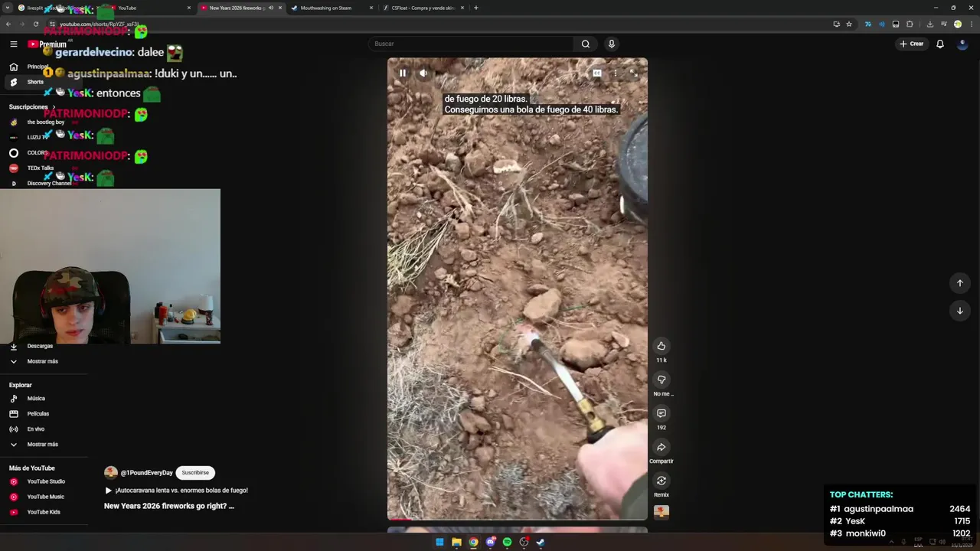Viewport: 980px width, 551px height.
Task: Open Discord from taskbar
Action: coord(490,542)
